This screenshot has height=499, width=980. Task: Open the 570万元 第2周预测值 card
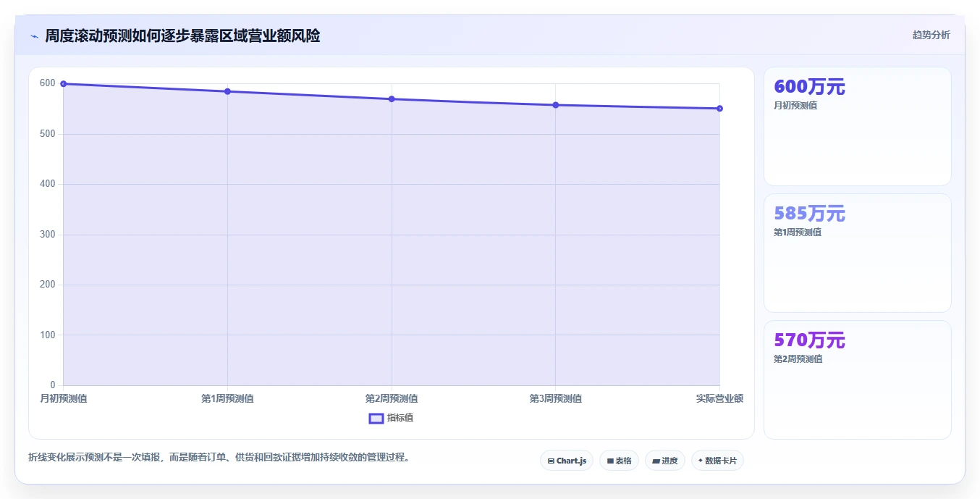pyautogui.click(x=858, y=380)
